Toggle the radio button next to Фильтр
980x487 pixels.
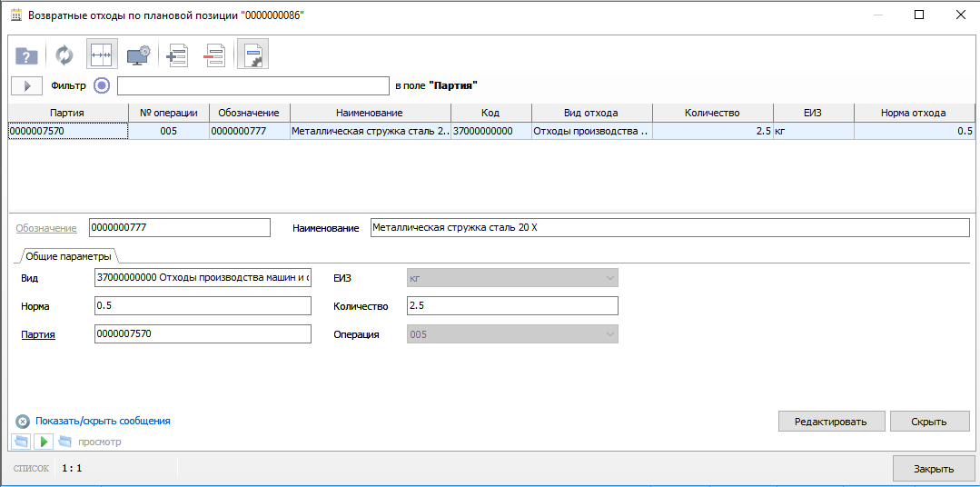[x=102, y=85]
